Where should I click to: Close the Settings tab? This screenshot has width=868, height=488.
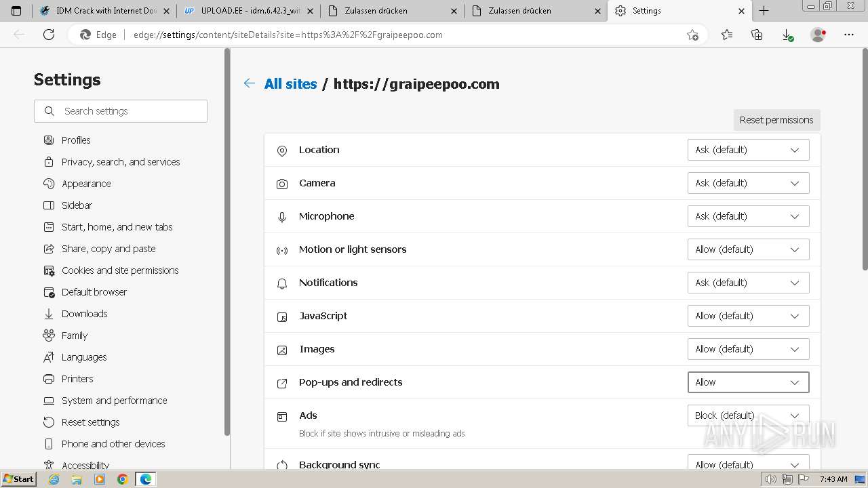(741, 11)
